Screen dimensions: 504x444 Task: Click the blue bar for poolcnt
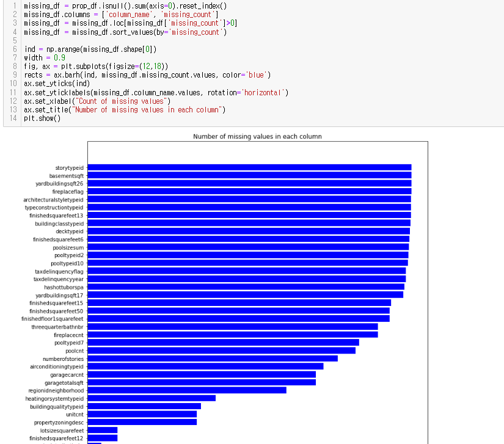tap(222, 351)
